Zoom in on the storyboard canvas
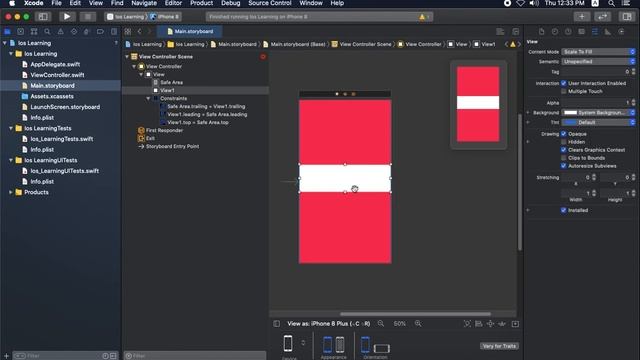640x360 pixels. point(418,323)
